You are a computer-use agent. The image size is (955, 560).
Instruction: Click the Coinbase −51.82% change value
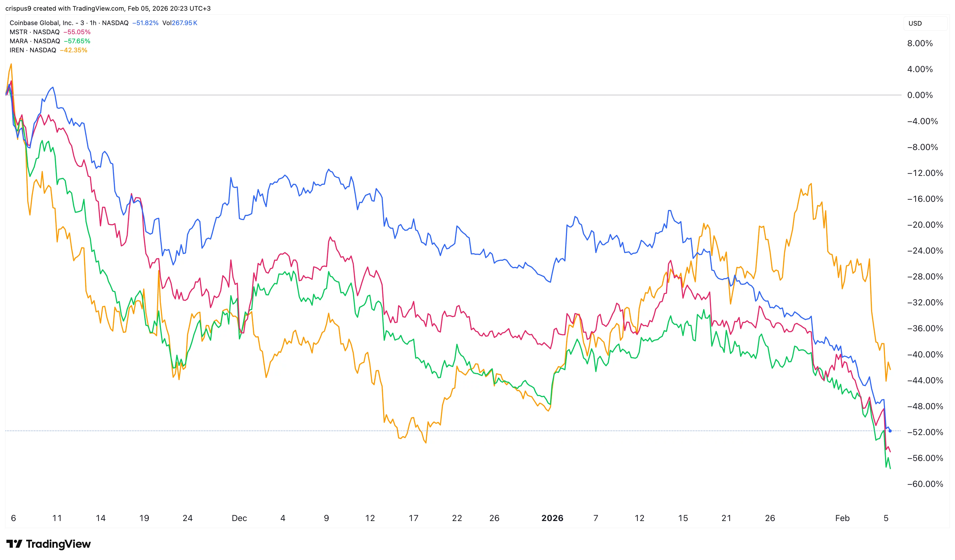pos(145,23)
